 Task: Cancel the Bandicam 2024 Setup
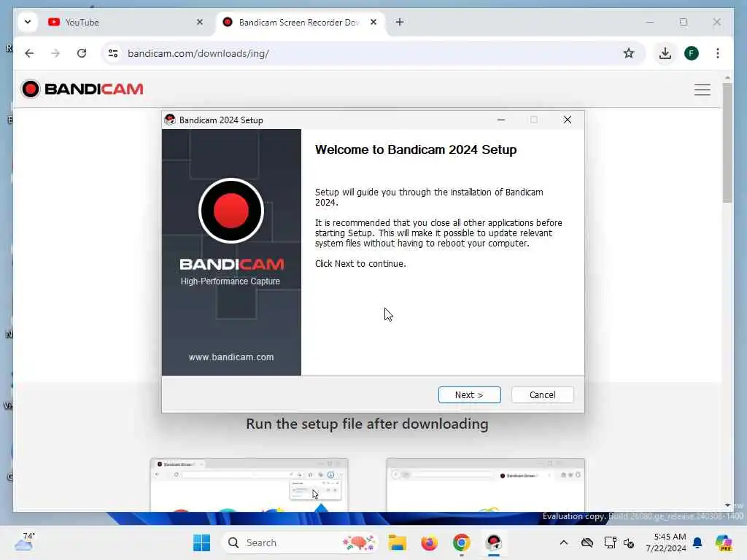542,394
